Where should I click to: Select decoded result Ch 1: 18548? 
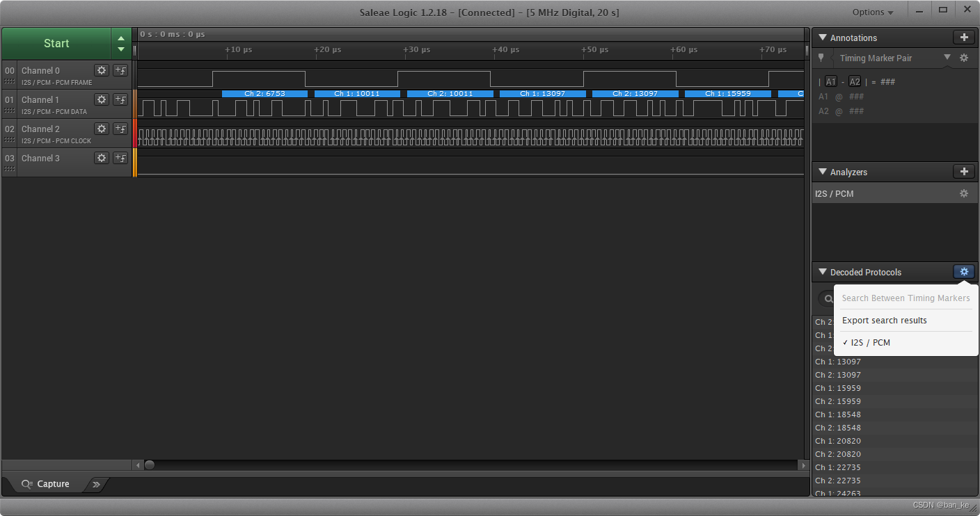tap(894, 414)
